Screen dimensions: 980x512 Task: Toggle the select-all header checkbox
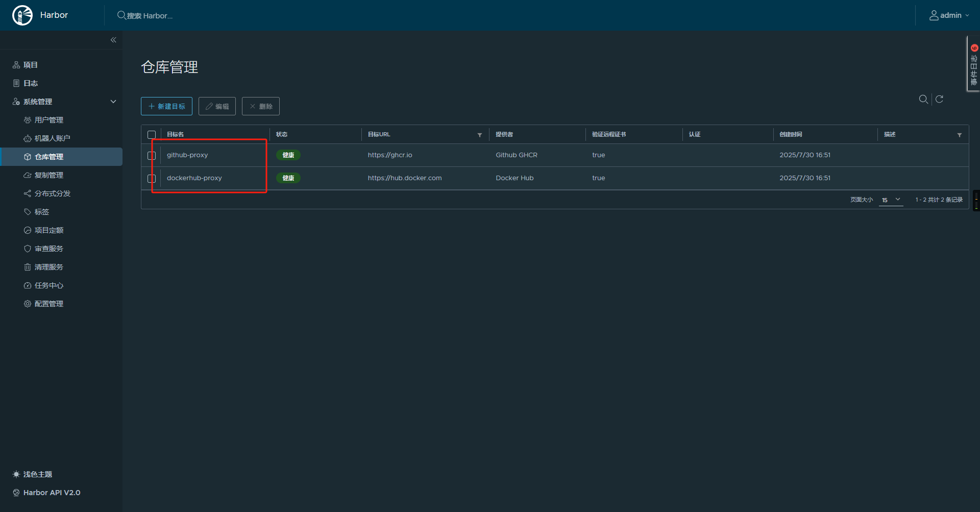[152, 135]
